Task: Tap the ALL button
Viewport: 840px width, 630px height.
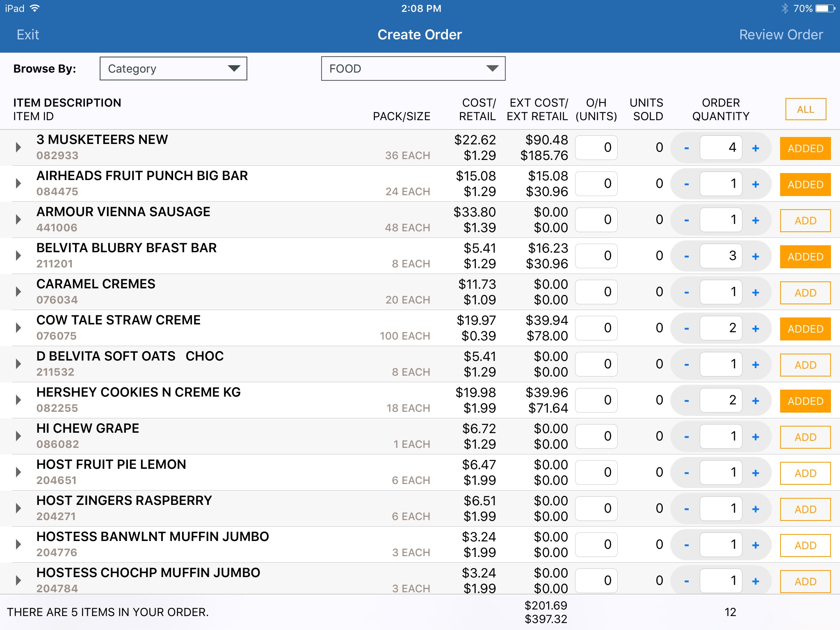Action: 806,110
